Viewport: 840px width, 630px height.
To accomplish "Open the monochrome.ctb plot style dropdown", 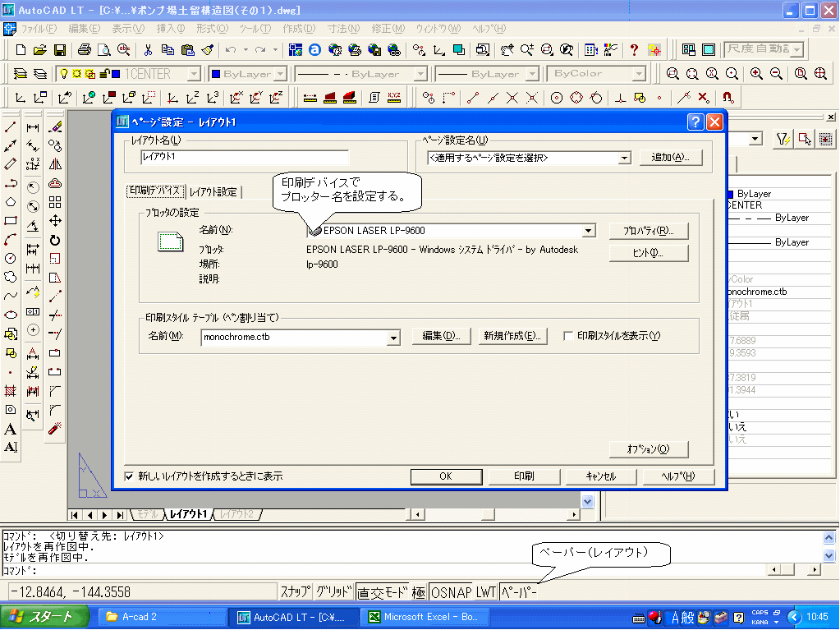I will [x=394, y=338].
